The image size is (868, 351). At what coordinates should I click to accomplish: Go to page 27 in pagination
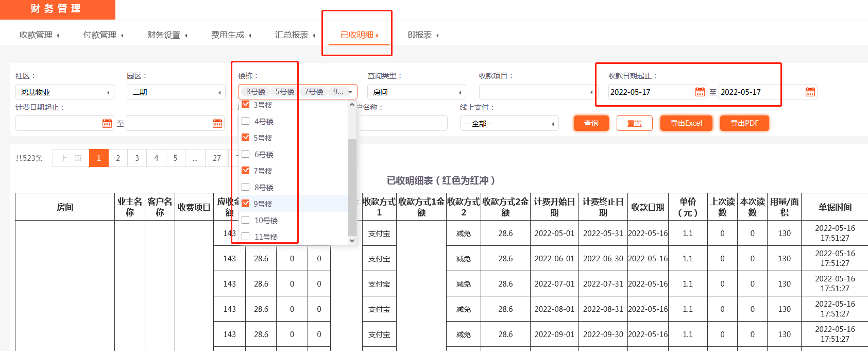tap(217, 158)
